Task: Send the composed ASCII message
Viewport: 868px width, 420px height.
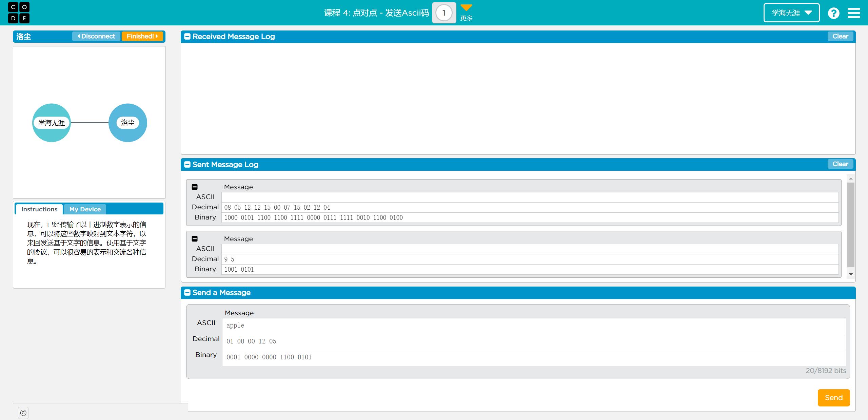Action: (831, 398)
